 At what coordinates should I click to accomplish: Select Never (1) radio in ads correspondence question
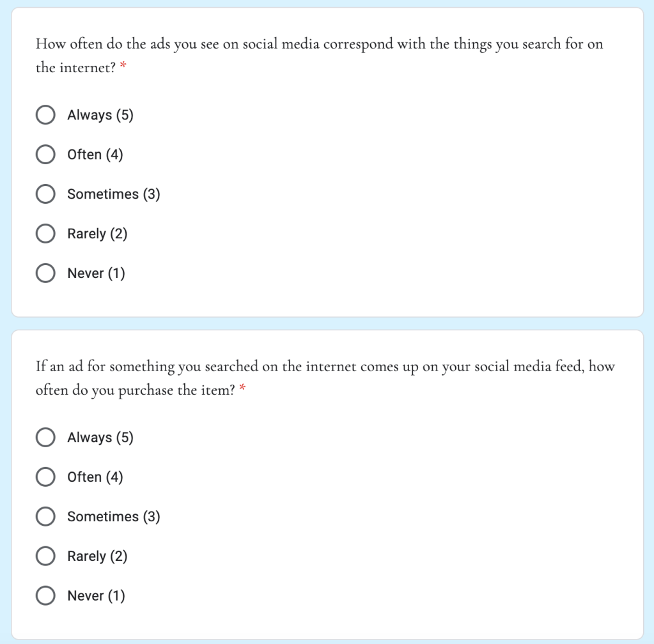[45, 274]
